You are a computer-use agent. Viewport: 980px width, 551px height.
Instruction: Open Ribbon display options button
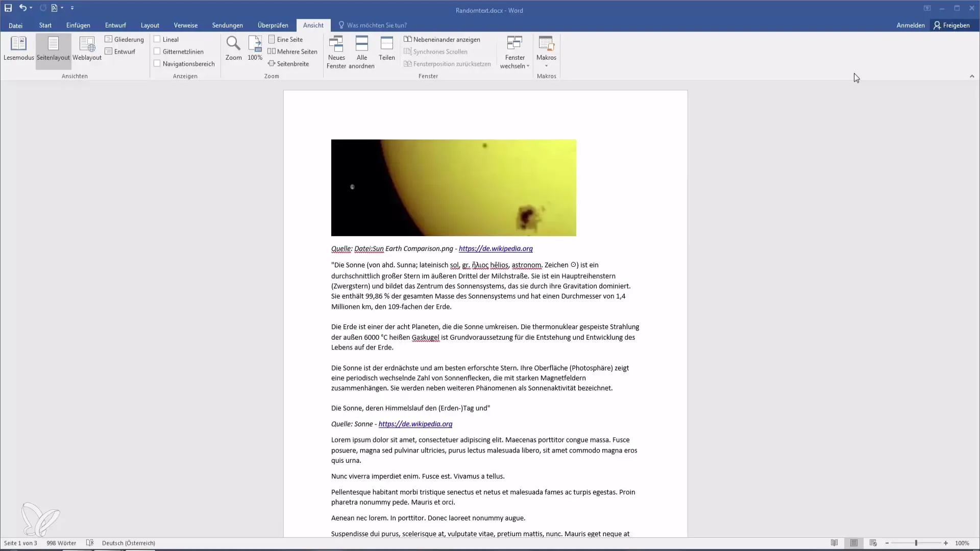tap(927, 8)
